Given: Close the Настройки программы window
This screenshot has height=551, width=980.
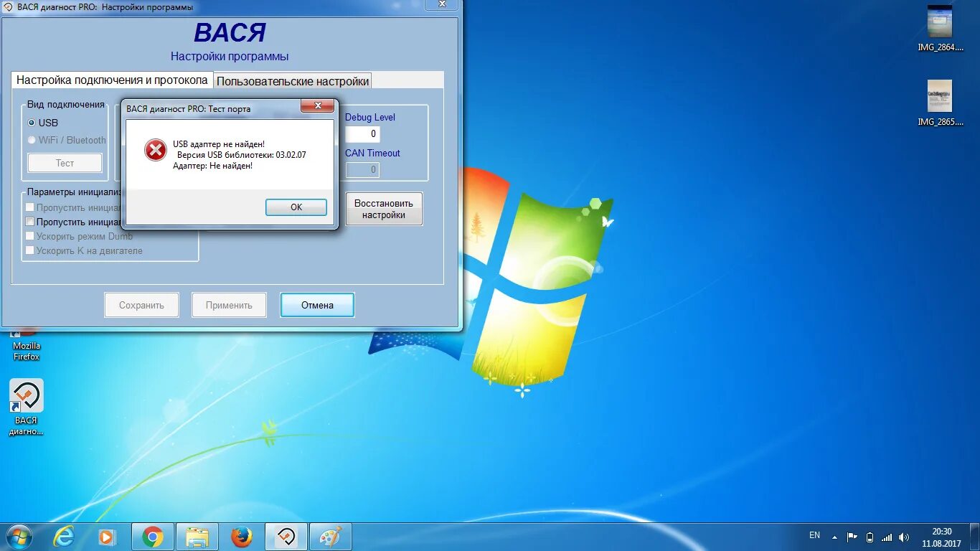Looking at the screenshot, I should pyautogui.click(x=443, y=5).
